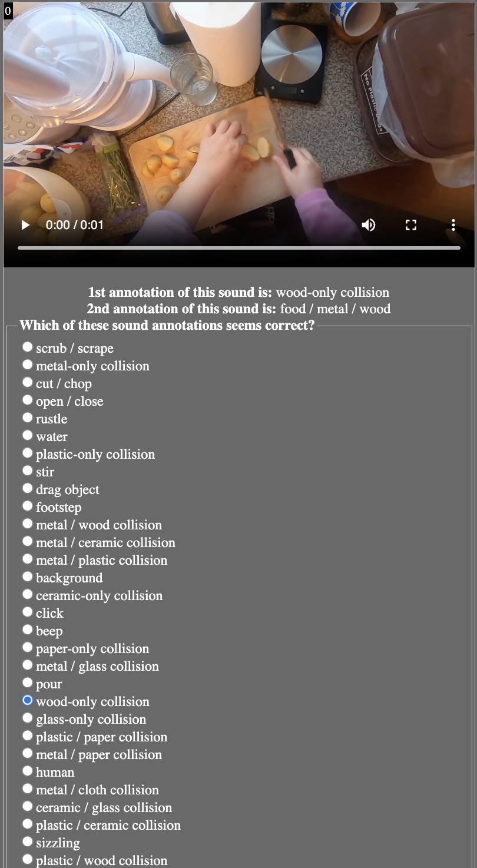
Task: Select metal-only collision option
Action: click(x=28, y=365)
